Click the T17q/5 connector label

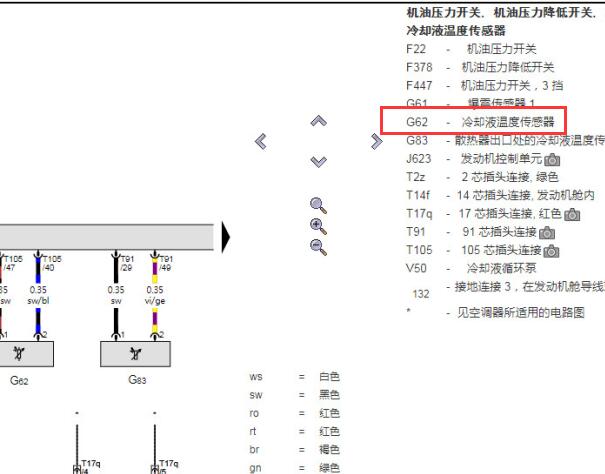coord(168,466)
